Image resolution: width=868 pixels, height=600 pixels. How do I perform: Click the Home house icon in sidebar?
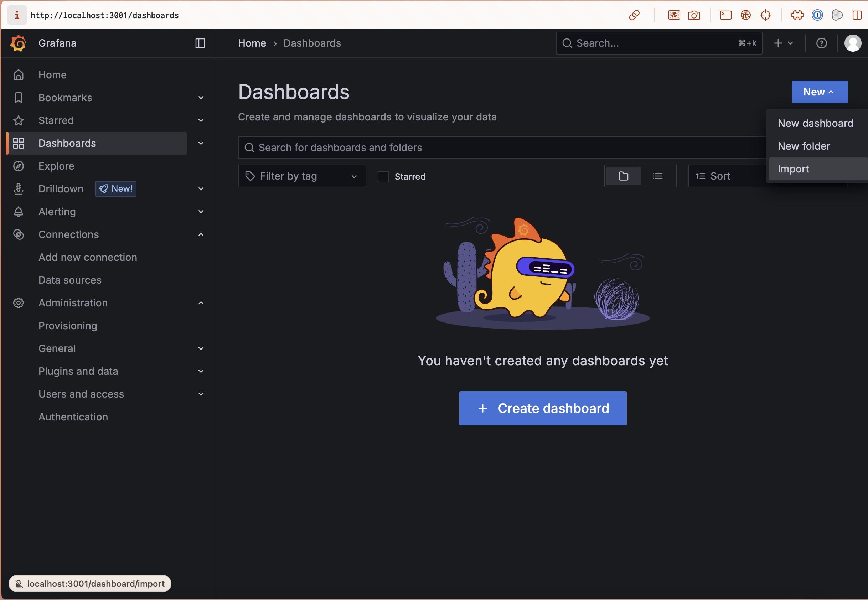click(x=19, y=75)
